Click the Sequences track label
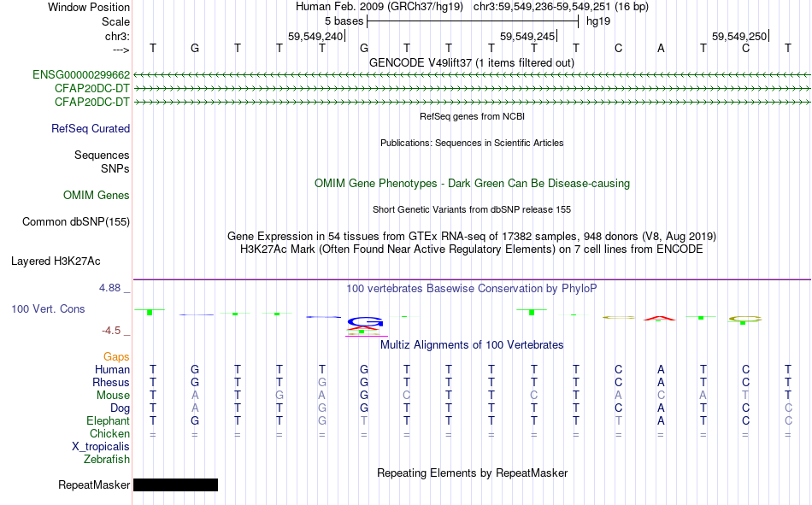Screen dimensions: 812x505 [x=102, y=155]
